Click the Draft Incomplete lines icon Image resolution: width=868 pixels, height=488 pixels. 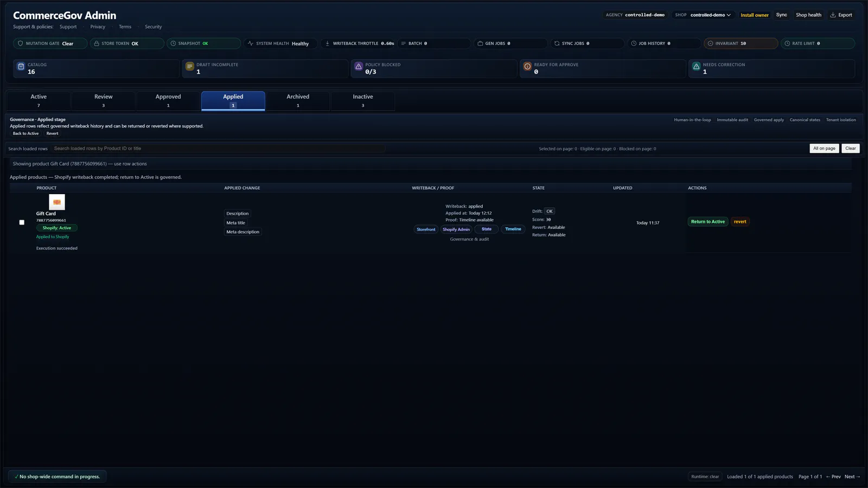coord(189,66)
